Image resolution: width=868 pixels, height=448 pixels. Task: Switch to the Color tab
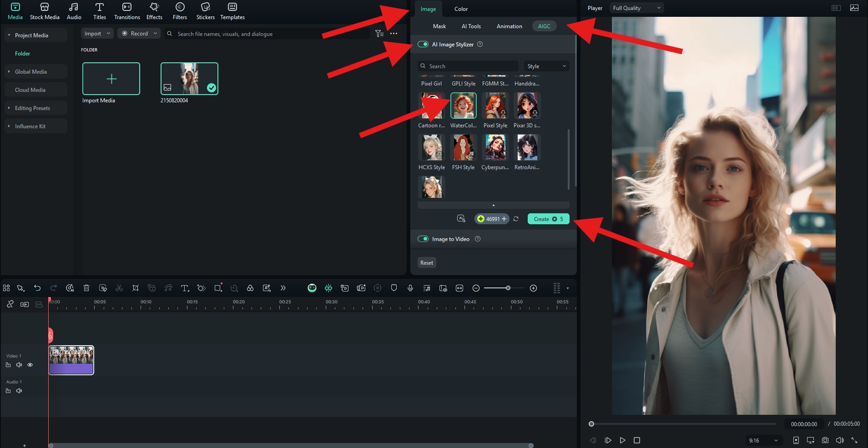coord(461,9)
